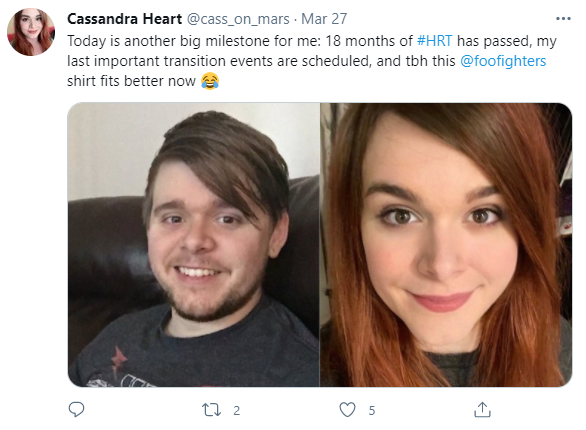The height and width of the screenshot is (430, 586).
Task: Click the laughing-crying emoji in the tweet
Action: (210, 81)
